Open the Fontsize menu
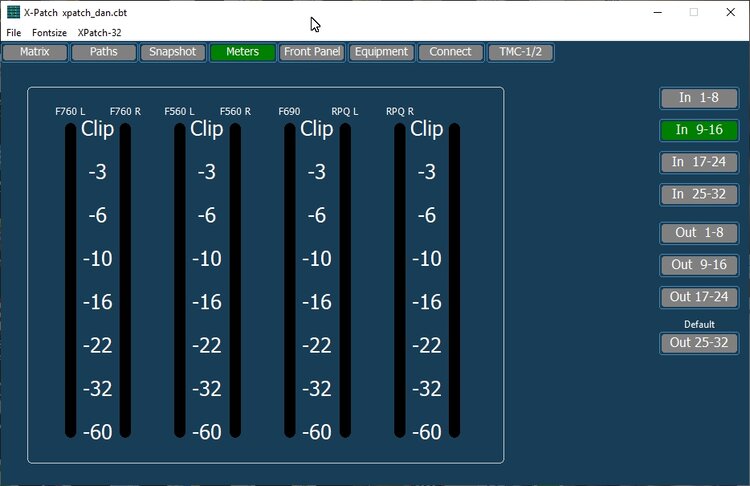The height and width of the screenshot is (486, 750). [49, 33]
